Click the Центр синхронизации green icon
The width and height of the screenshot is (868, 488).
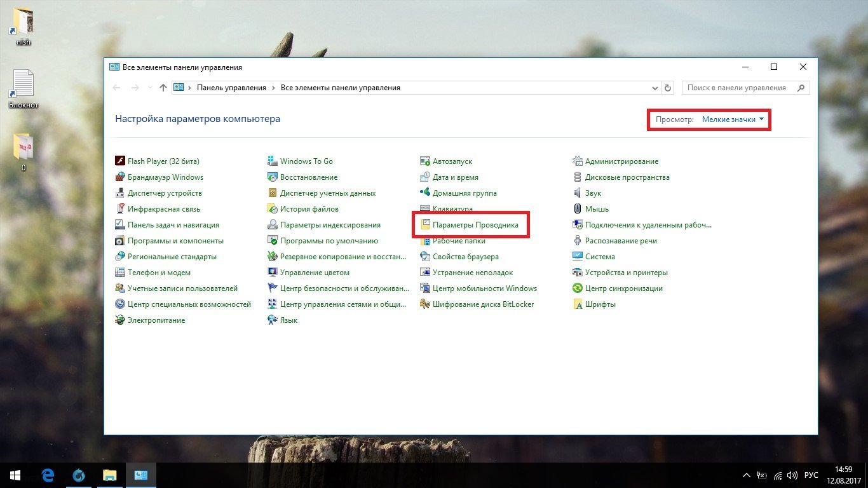[578, 288]
